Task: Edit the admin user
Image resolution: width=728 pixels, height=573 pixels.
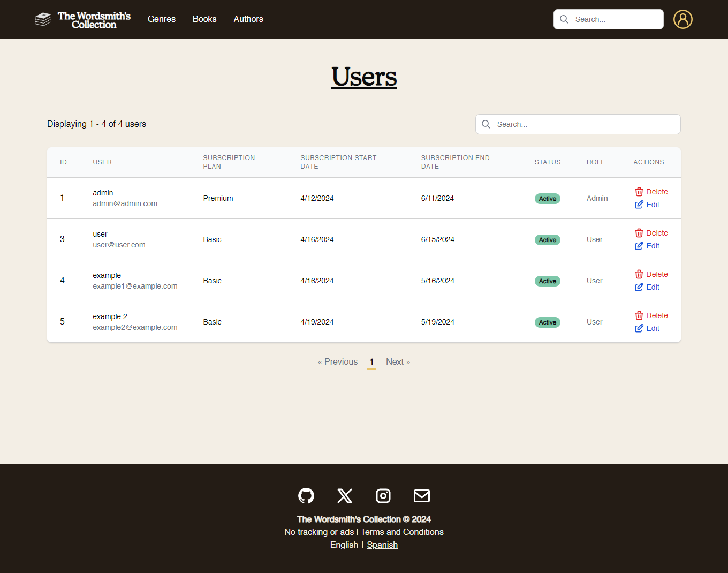Action: tap(647, 205)
